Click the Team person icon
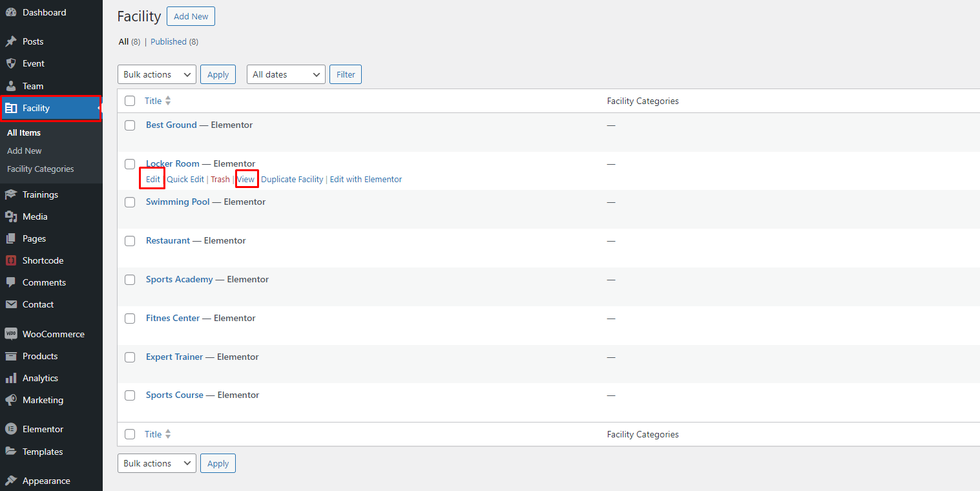 [x=11, y=86]
